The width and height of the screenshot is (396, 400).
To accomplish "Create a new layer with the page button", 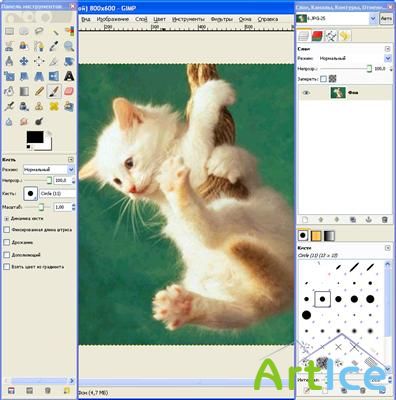I will click(x=305, y=220).
